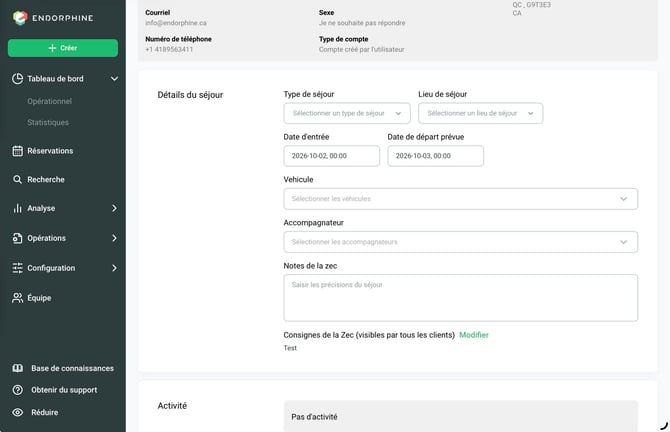Click the green Créer button
Viewport: 670px width, 432px height.
[x=63, y=48]
